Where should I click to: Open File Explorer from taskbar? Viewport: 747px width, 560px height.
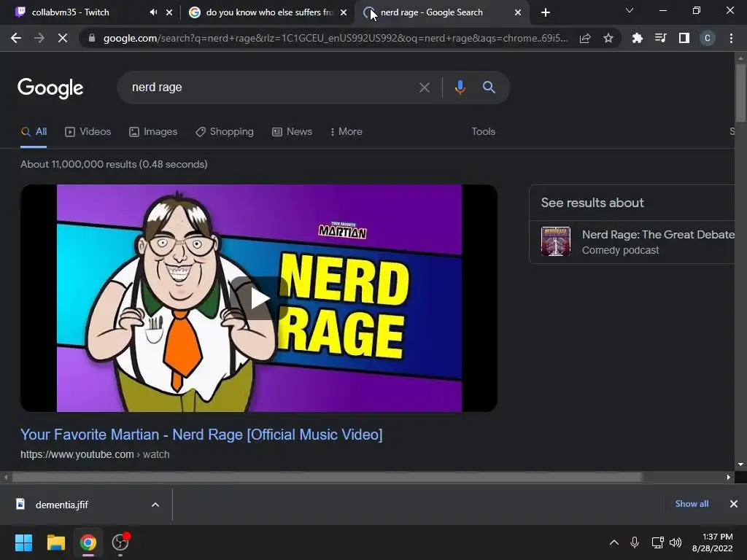click(x=55, y=542)
